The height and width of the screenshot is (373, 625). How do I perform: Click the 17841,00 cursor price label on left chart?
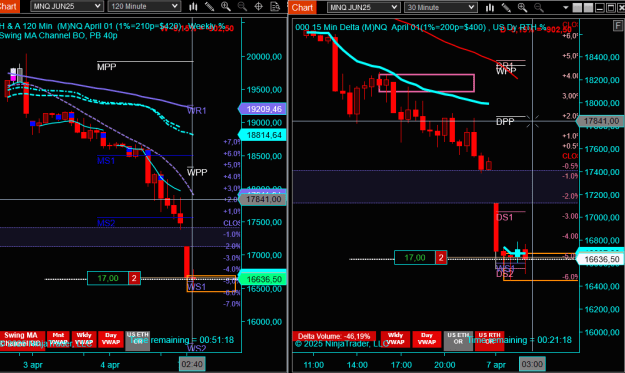pos(262,199)
